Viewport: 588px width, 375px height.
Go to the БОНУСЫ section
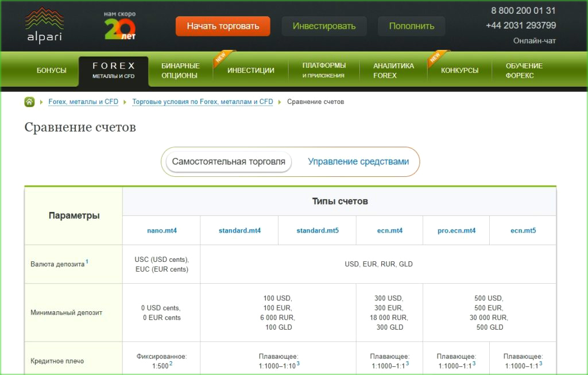[52, 70]
